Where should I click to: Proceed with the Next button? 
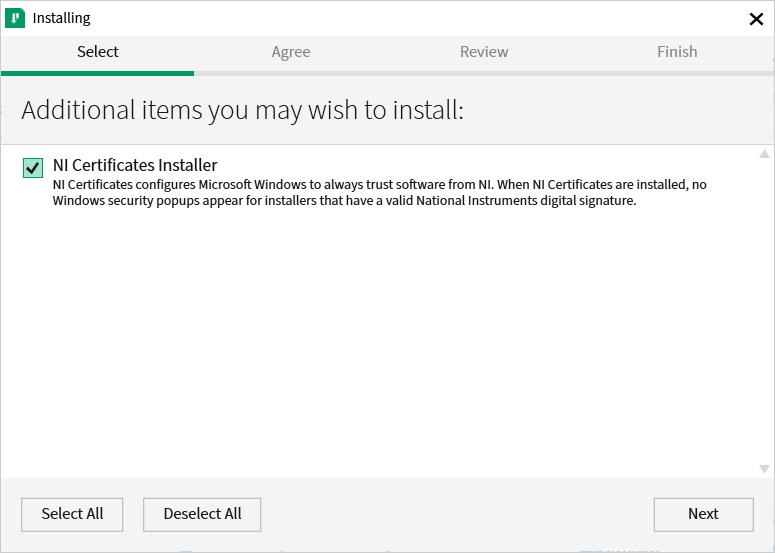coord(703,514)
